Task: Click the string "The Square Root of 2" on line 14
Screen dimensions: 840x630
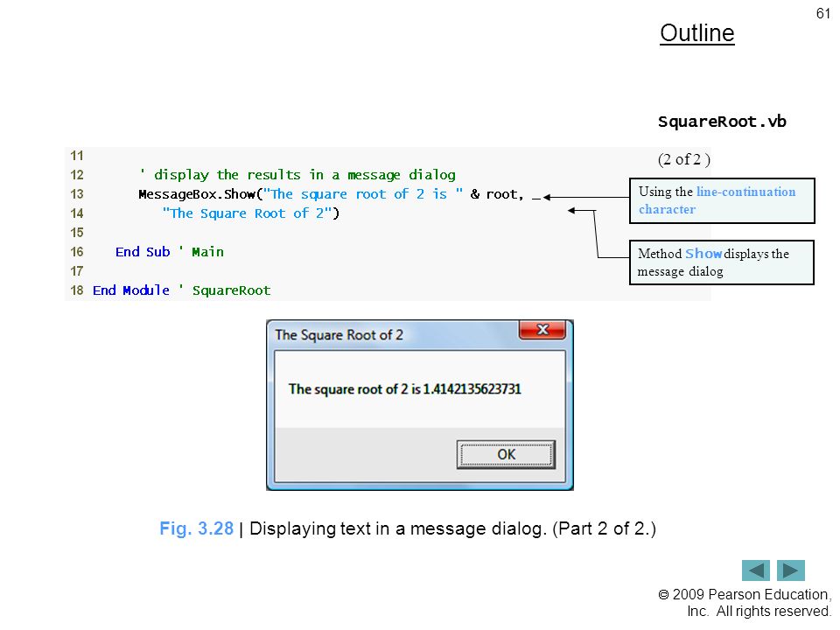Action: coord(248,213)
